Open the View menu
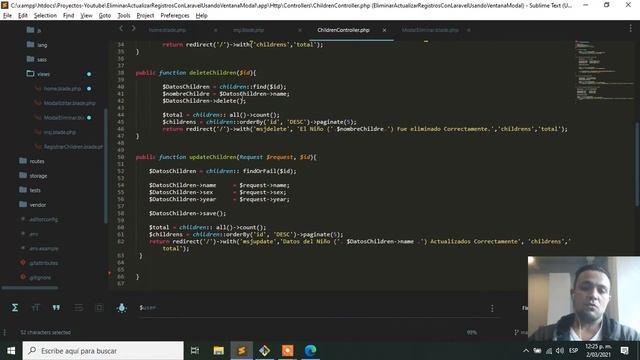This screenshot has width=640, height=360. click(86, 16)
